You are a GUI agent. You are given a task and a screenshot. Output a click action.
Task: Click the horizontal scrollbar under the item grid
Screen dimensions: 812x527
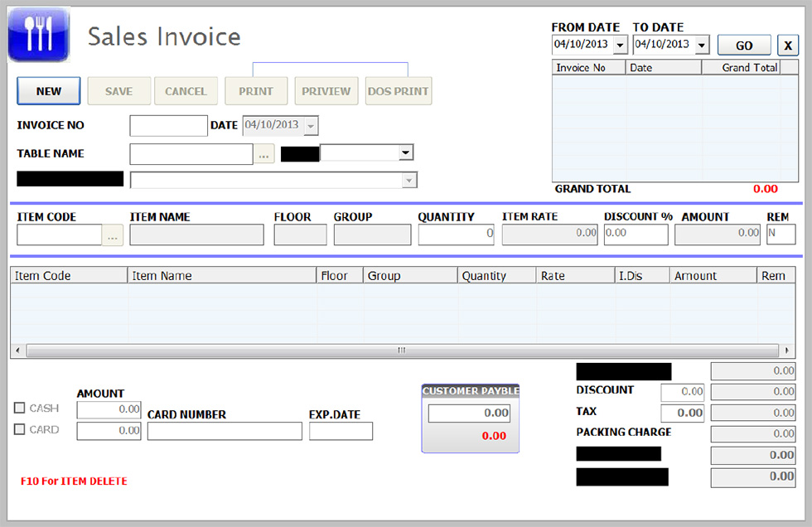401,351
